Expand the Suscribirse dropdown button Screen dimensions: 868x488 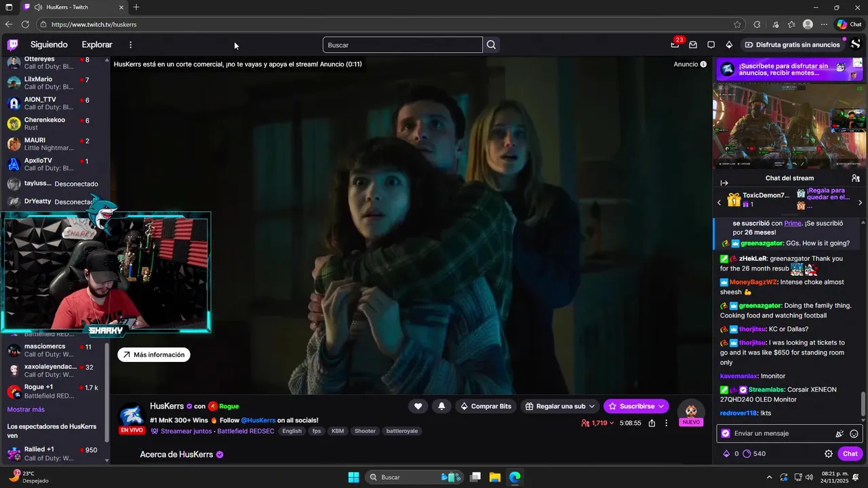(661, 406)
